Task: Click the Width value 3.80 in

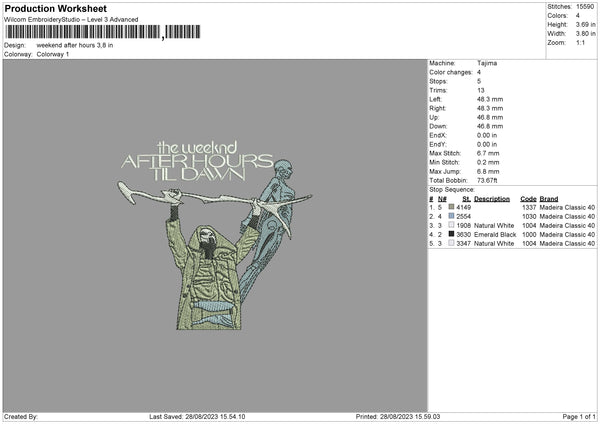Action: coord(585,34)
